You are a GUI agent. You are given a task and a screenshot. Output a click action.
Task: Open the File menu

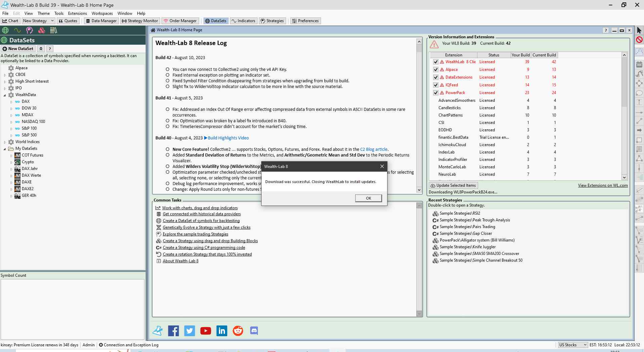pyautogui.click(x=5, y=13)
